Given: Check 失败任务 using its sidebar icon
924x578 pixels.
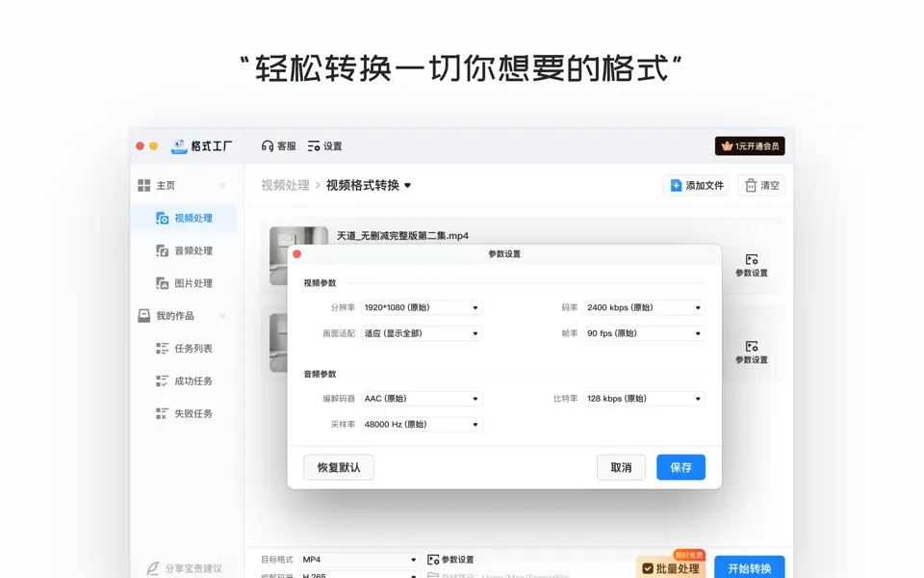Looking at the screenshot, I should click(x=162, y=412).
